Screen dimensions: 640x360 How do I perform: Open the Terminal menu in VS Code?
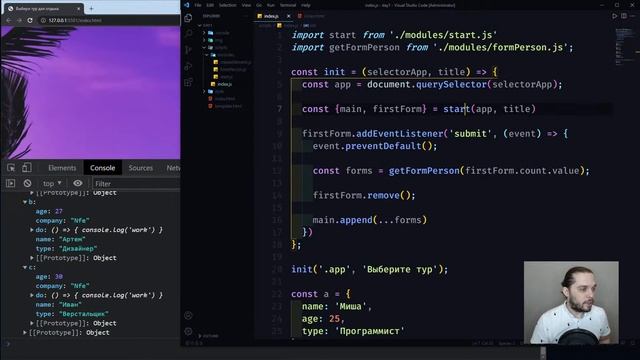(287, 5)
